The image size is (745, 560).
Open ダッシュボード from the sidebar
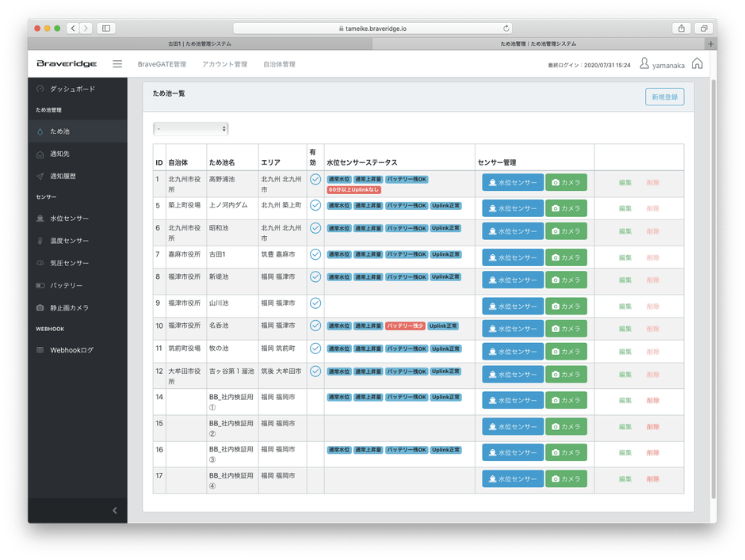[x=72, y=89]
